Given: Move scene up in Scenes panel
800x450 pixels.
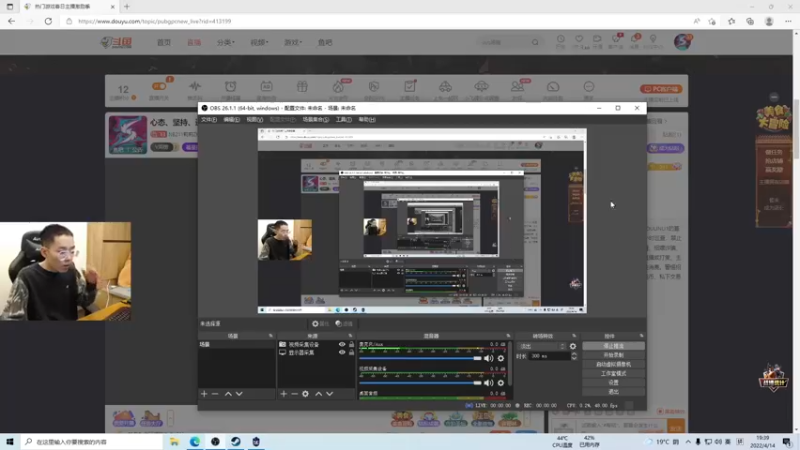Looking at the screenshot, I should click(228, 394).
